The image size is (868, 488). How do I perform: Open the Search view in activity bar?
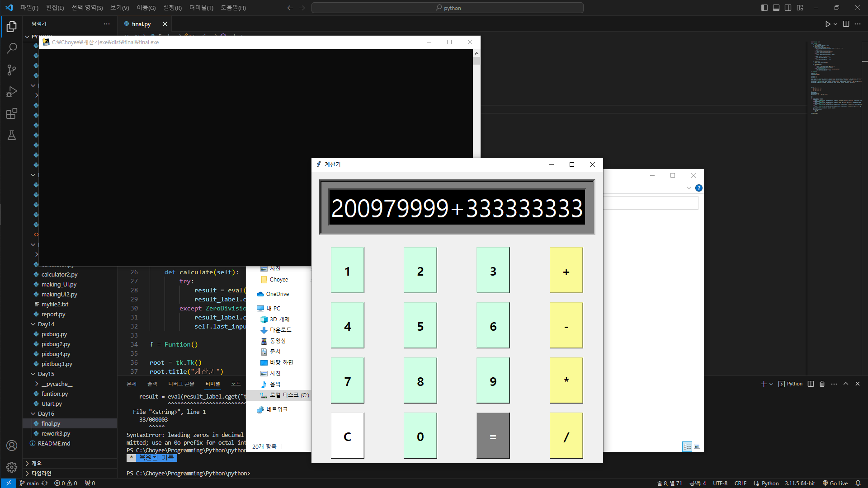coord(12,48)
